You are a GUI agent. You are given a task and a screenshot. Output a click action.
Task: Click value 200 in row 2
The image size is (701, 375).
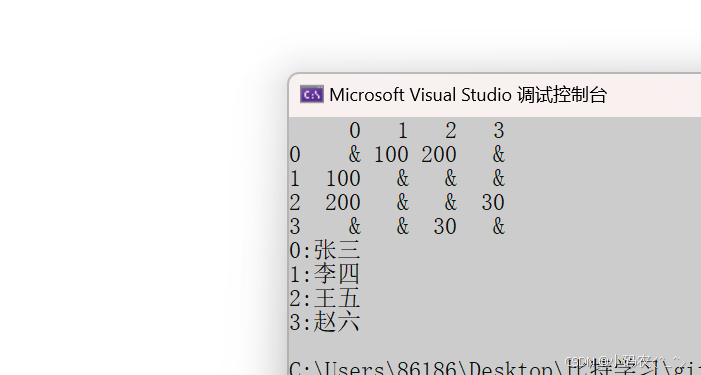click(x=343, y=202)
